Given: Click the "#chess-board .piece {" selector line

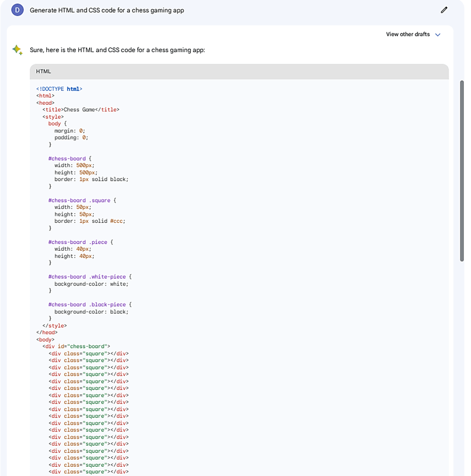Looking at the screenshot, I should pos(81,242).
